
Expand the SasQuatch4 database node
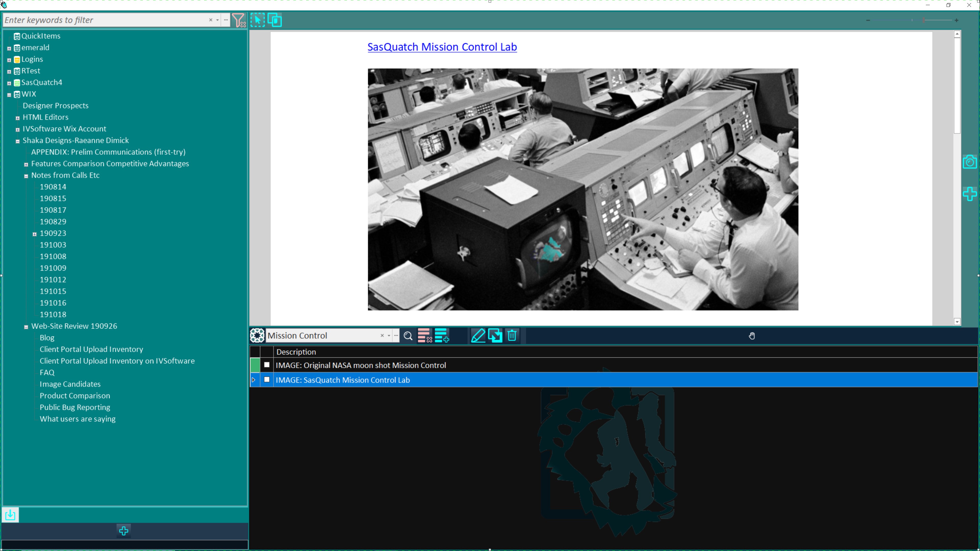[x=9, y=83]
